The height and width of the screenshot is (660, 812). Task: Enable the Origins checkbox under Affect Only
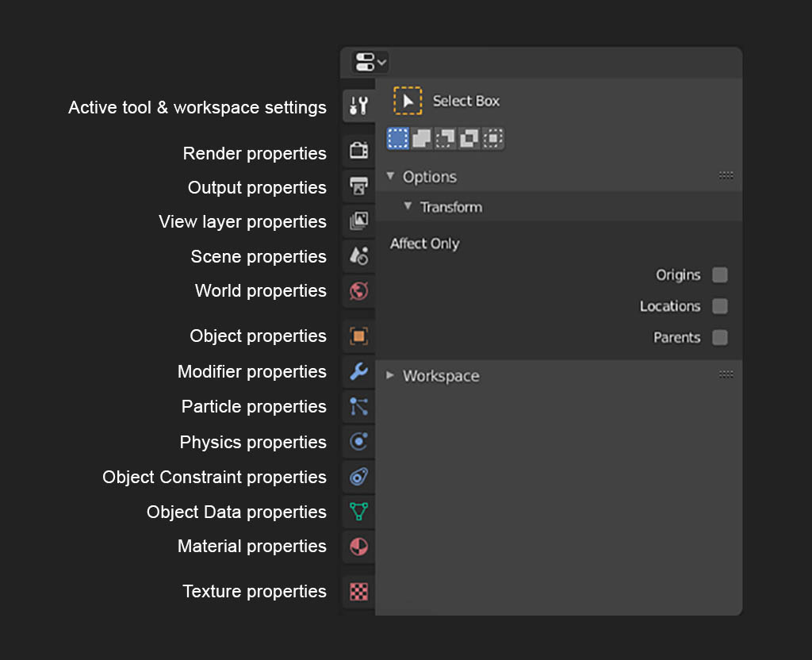720,274
